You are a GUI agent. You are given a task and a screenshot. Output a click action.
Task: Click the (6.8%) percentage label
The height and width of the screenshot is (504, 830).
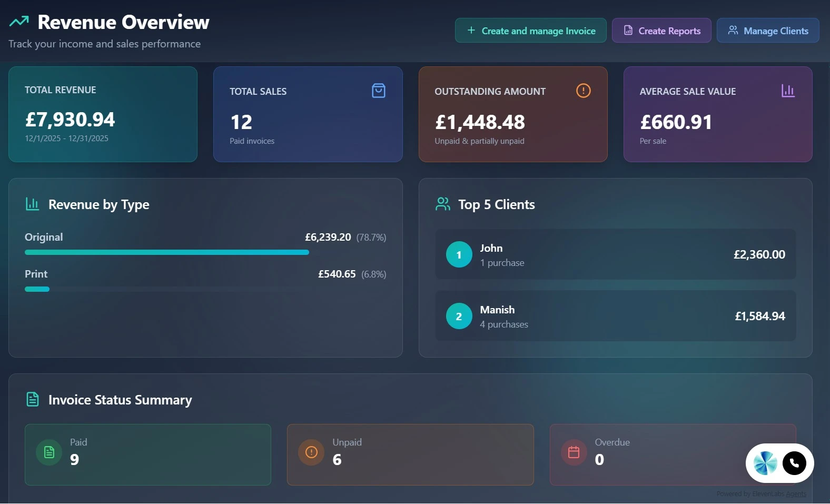(x=374, y=274)
